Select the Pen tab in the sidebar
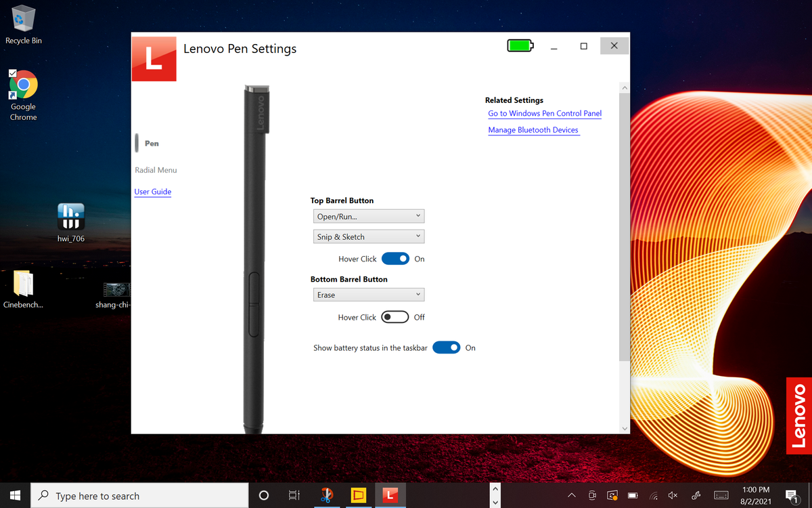Screen dimensions: 812x508 [152, 143]
